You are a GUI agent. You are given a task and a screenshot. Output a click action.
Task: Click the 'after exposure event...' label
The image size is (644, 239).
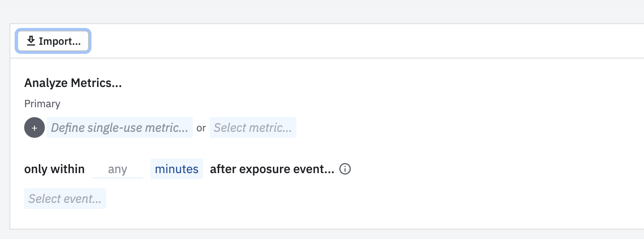(x=272, y=169)
